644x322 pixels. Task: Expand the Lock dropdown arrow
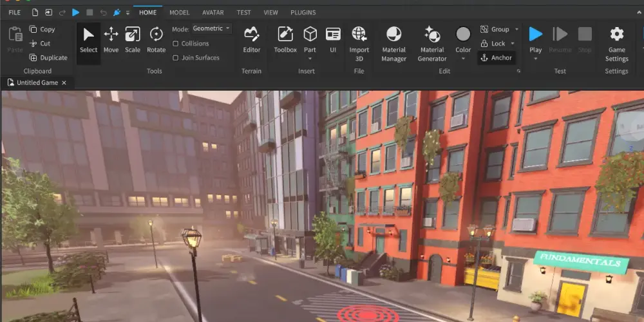(513, 44)
